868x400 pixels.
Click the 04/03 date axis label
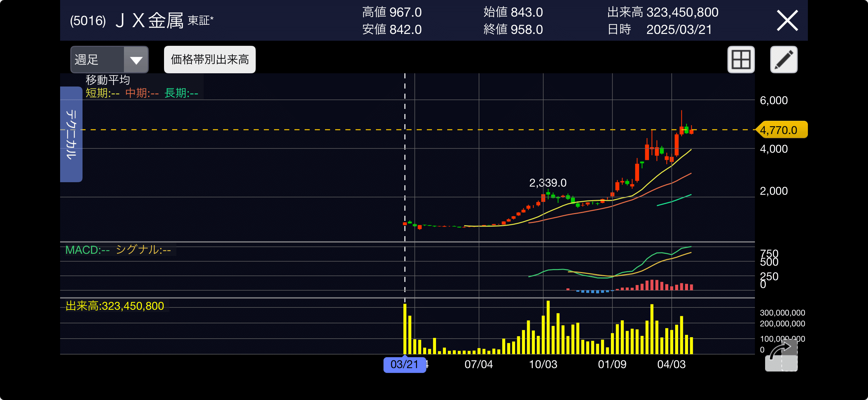pos(671,364)
